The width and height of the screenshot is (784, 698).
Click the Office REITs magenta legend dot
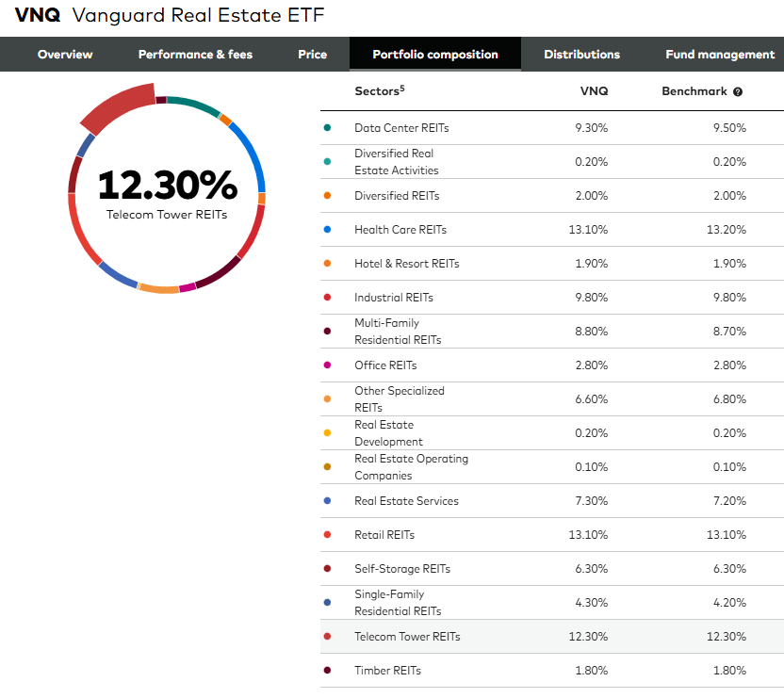pos(327,365)
